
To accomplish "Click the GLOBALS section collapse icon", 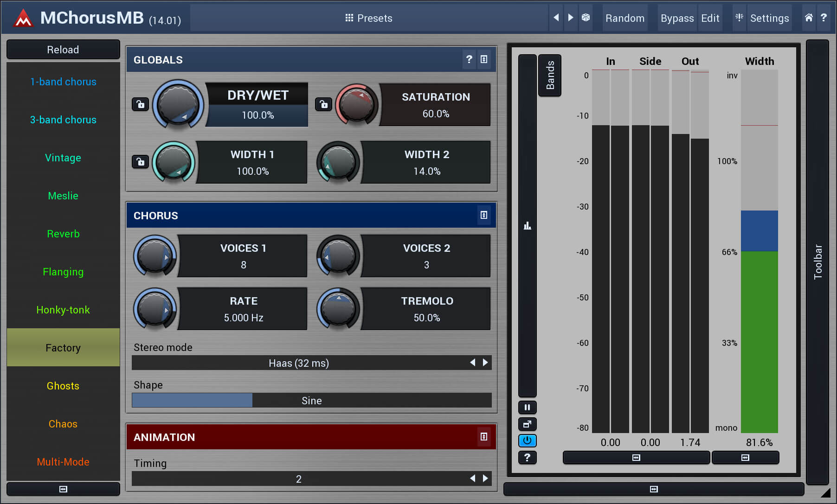I will [x=484, y=59].
